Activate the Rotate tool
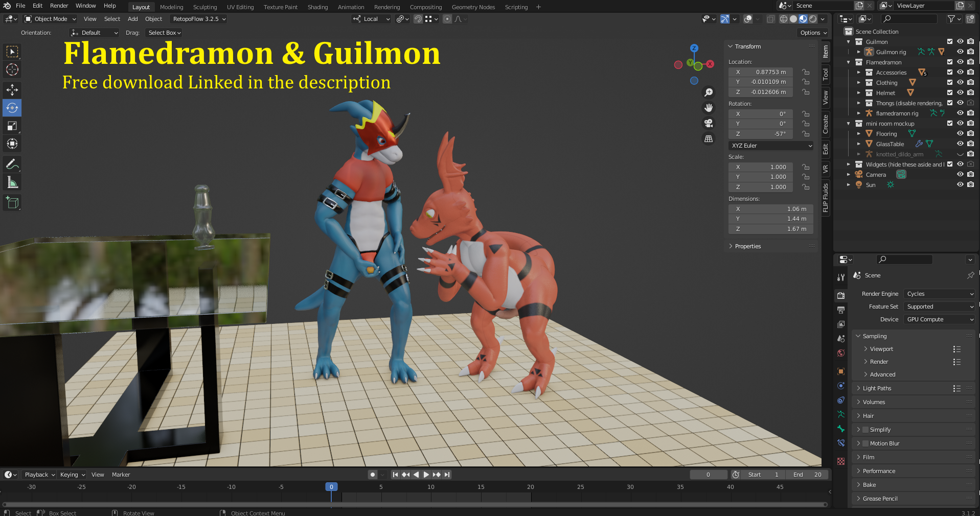 coord(12,108)
